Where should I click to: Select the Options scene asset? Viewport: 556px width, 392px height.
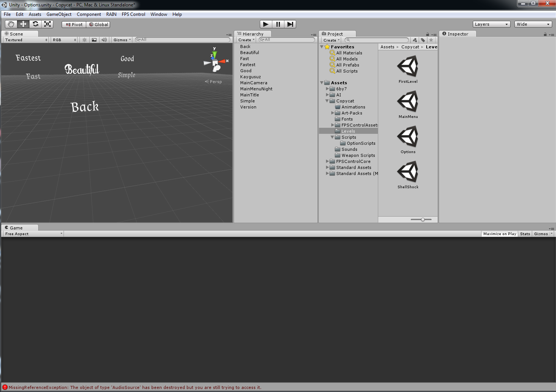408,140
